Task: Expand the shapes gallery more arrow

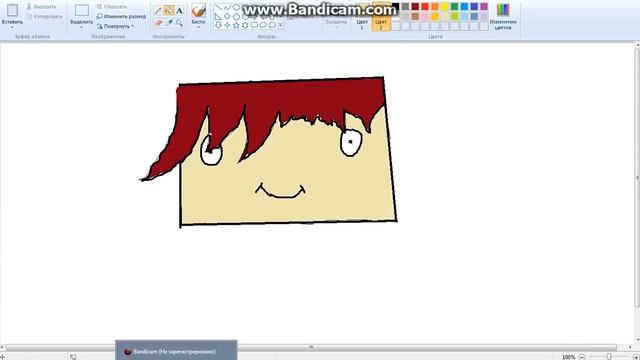Action: [x=281, y=25]
